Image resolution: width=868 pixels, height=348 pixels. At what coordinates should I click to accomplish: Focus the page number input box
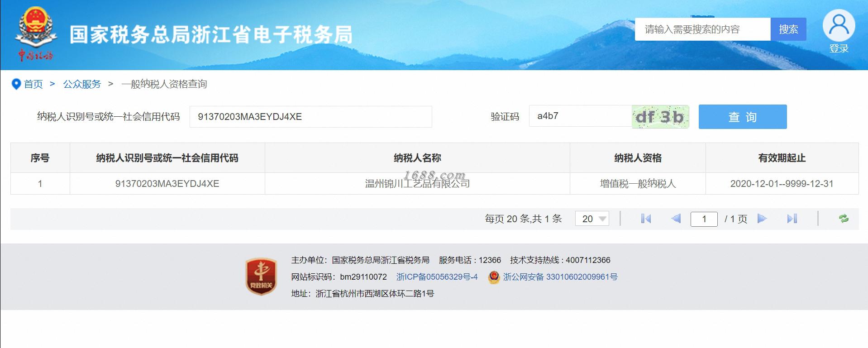point(704,219)
